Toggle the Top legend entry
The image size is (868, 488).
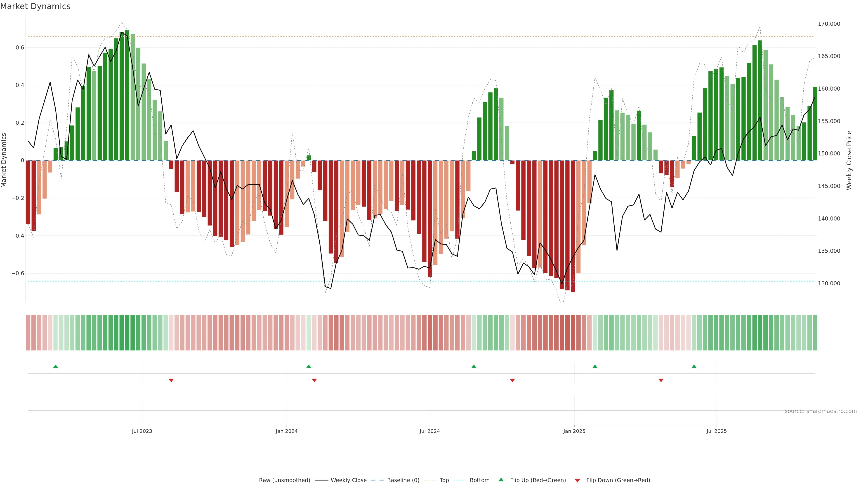click(444, 480)
